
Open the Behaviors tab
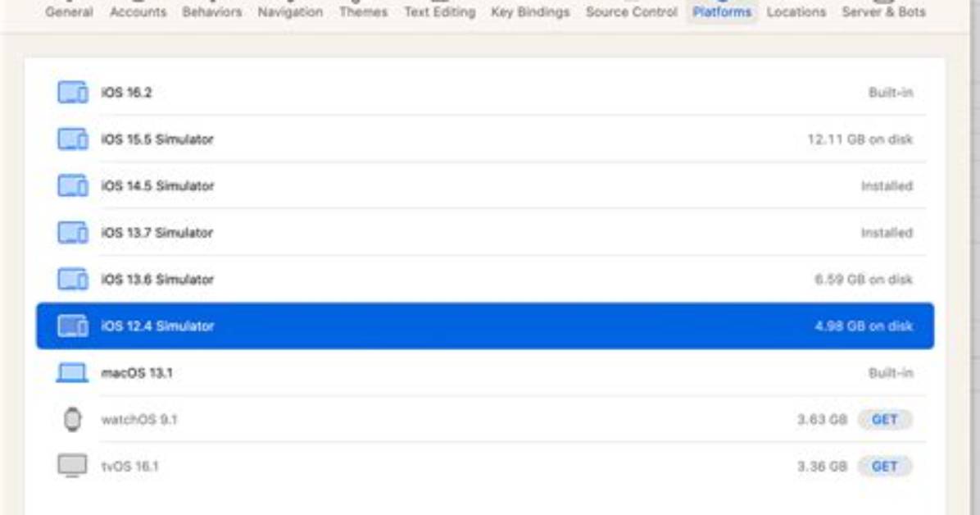click(212, 11)
